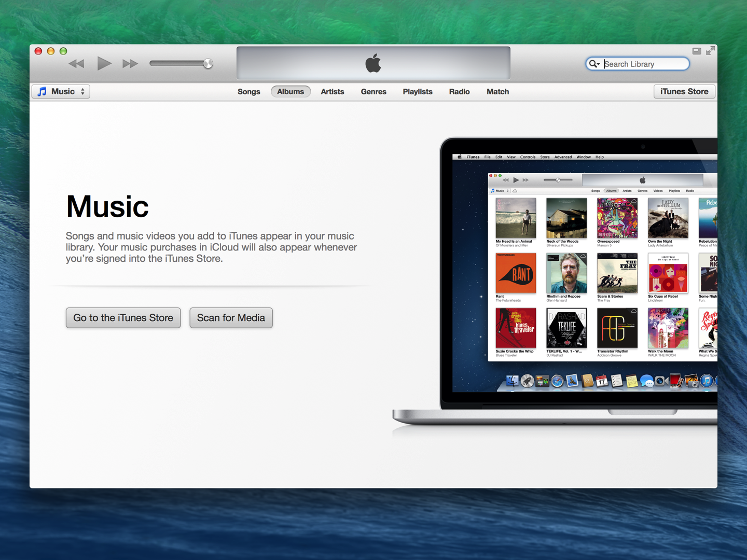The image size is (747, 560).
Task: Click the Scan for Media button
Action: click(x=231, y=318)
